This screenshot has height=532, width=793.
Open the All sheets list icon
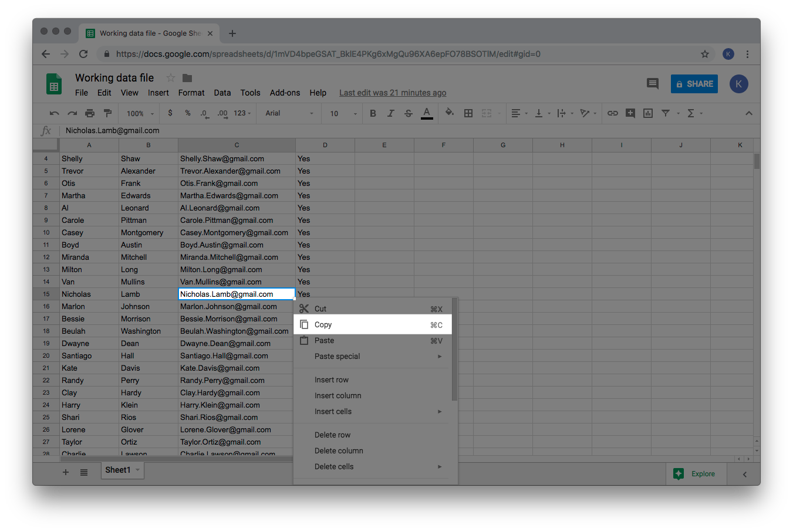pos(84,472)
